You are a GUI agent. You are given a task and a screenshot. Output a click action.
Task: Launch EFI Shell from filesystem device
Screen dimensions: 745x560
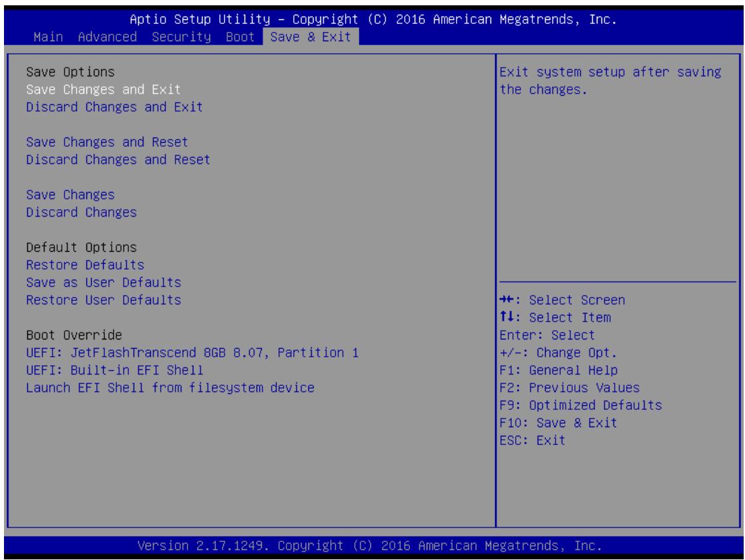point(170,387)
